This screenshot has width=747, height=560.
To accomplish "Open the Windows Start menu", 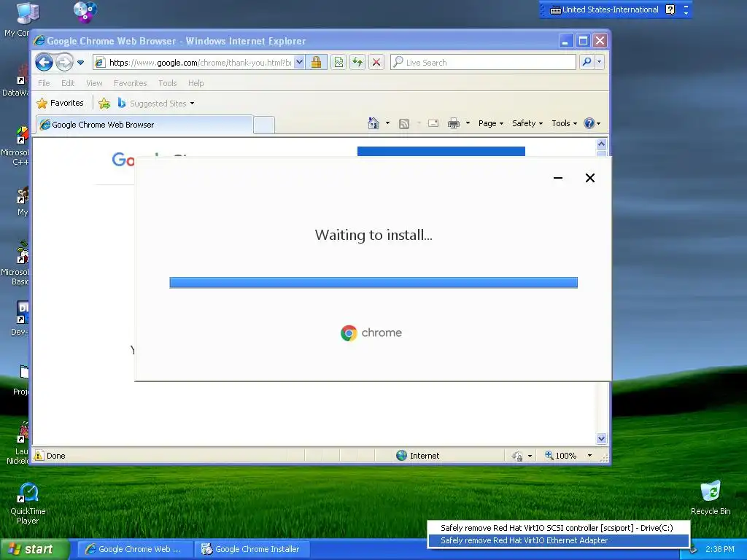I will coord(34,549).
